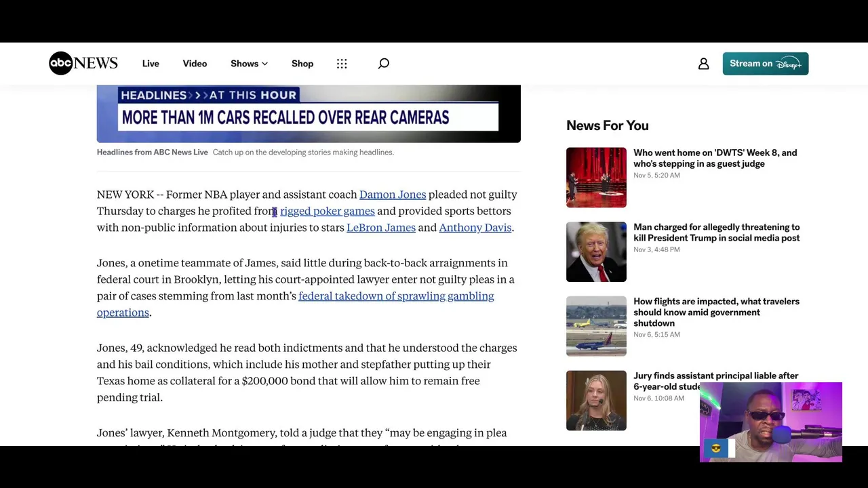This screenshot has width=868, height=488.
Task: Click the ABC News logo
Action: click(x=83, y=63)
